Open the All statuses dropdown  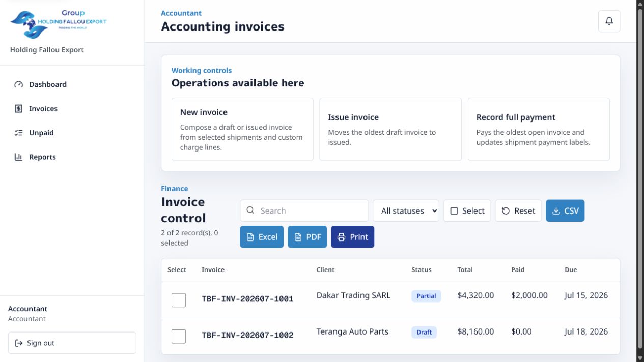point(406,210)
